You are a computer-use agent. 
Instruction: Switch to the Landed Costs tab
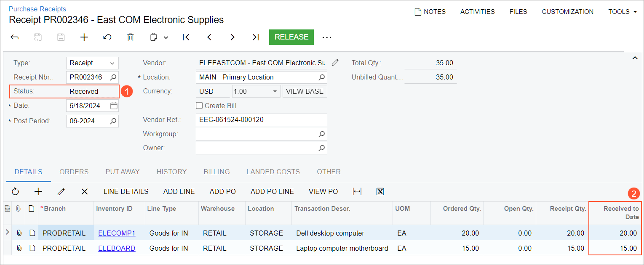pos(273,172)
